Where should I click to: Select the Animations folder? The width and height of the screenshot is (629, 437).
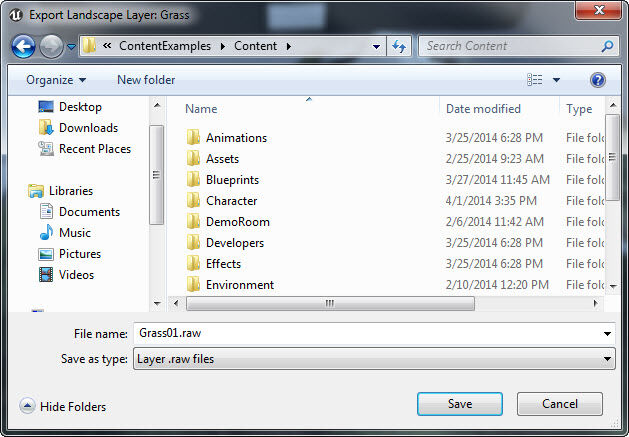[x=236, y=138]
